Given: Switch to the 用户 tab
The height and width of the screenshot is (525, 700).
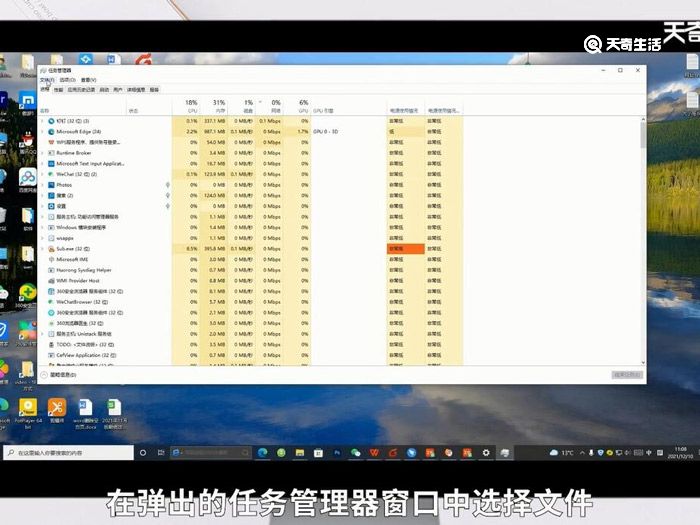Looking at the screenshot, I should point(117,90).
